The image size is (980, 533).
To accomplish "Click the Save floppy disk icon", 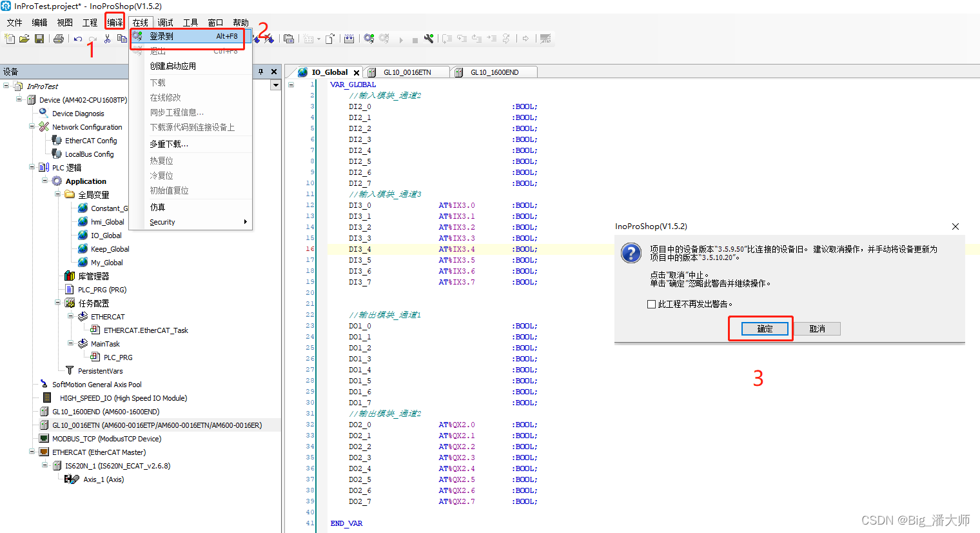I will (39, 39).
